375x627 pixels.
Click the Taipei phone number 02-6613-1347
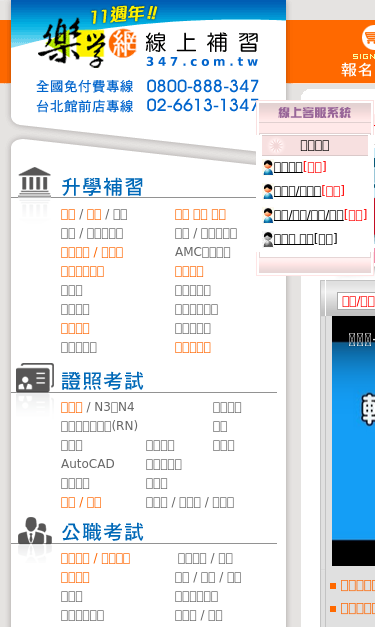(203, 105)
